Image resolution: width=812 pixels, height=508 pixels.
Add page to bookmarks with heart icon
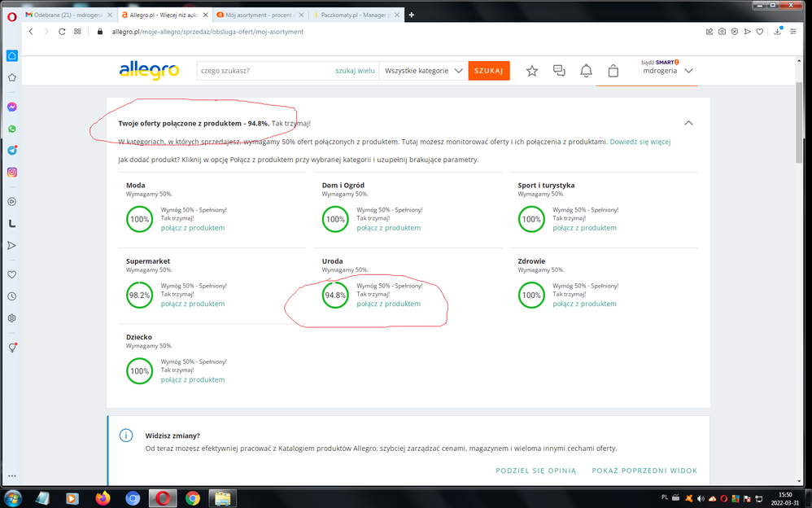coord(760,32)
